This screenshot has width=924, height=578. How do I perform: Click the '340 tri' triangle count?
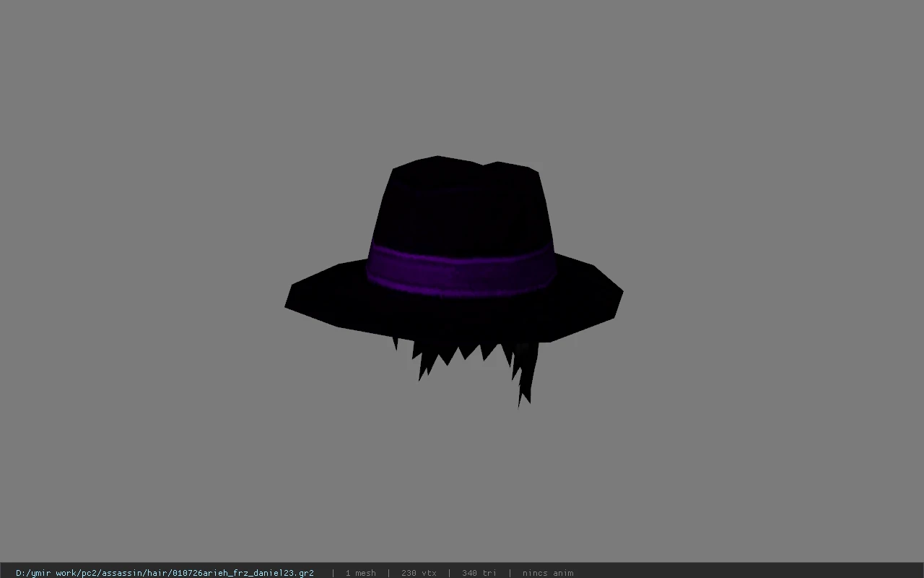(x=479, y=573)
